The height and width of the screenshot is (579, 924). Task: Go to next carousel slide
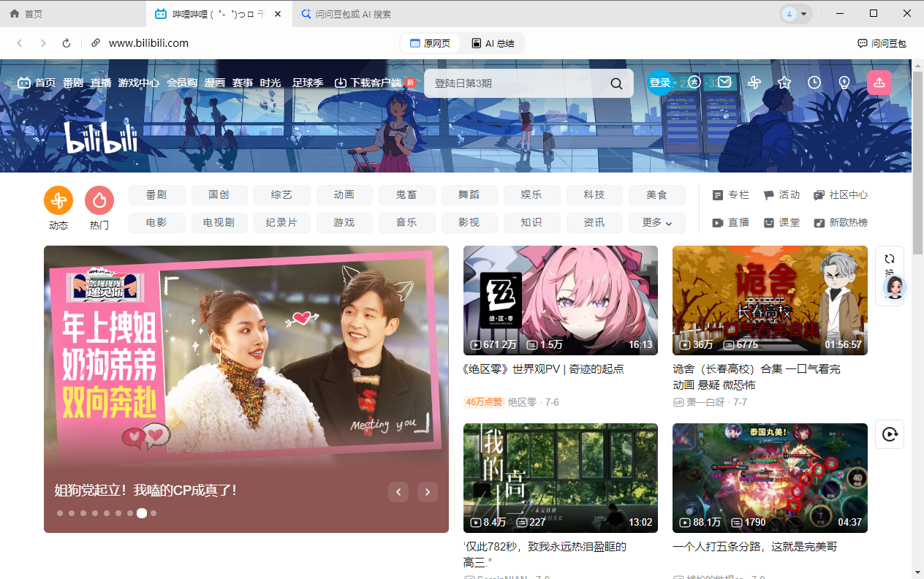[428, 492]
